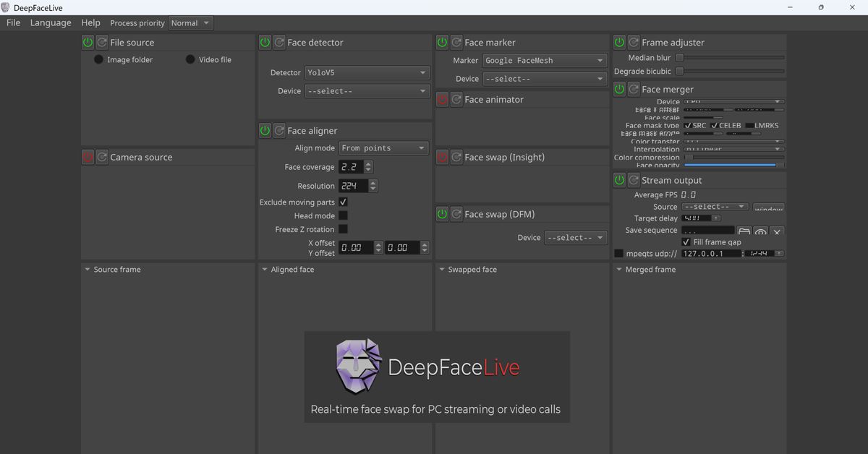Image resolution: width=868 pixels, height=454 pixels.
Task: Adjust the Degrade bicubic slider
Action: coord(730,72)
